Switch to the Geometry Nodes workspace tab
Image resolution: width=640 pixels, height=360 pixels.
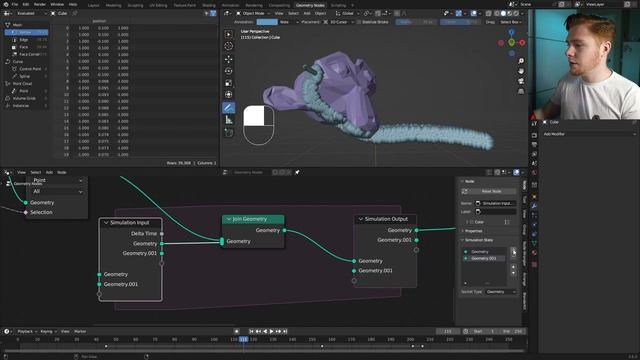(310, 5)
